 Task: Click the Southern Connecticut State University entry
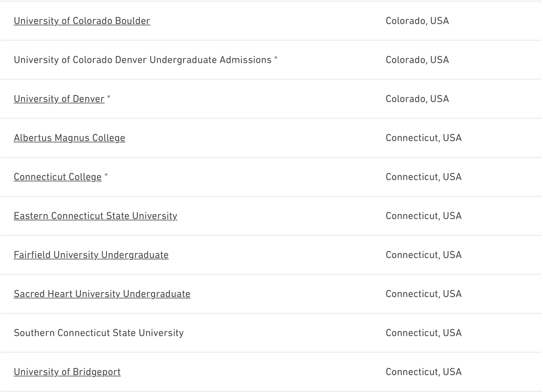99,333
